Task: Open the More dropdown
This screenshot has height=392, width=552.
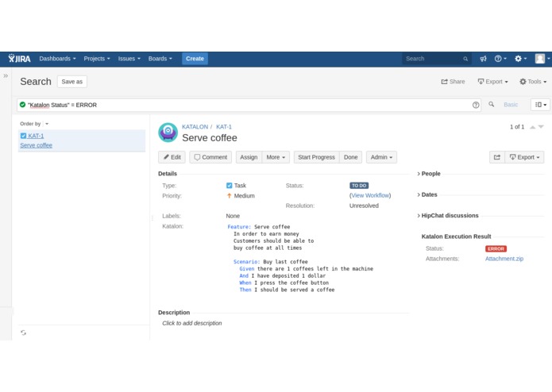Action: [276, 157]
